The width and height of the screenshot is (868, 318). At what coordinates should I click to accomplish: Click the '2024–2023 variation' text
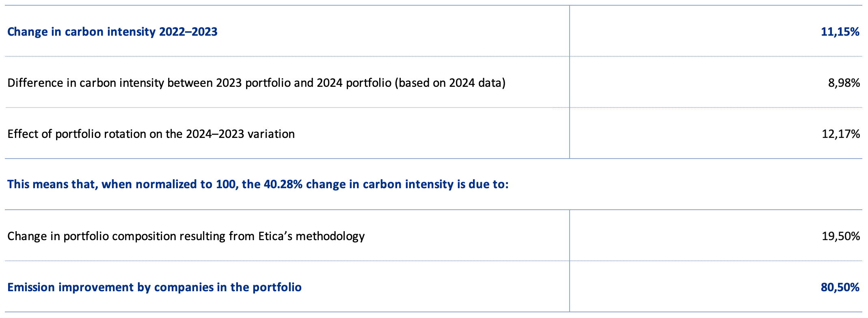(x=240, y=134)
